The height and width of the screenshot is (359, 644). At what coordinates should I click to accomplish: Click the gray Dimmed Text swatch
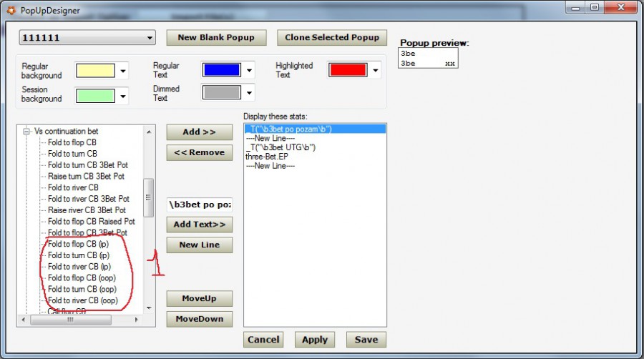[x=222, y=92]
